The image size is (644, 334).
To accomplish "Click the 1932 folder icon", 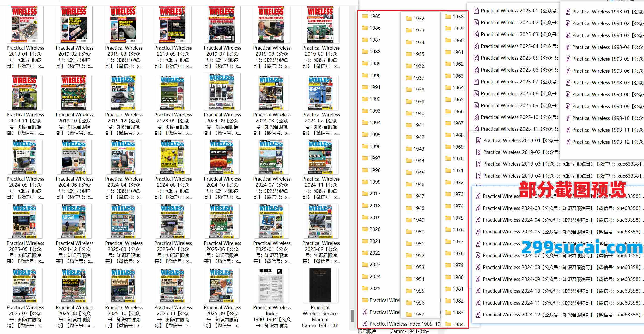I will pyautogui.click(x=409, y=19).
